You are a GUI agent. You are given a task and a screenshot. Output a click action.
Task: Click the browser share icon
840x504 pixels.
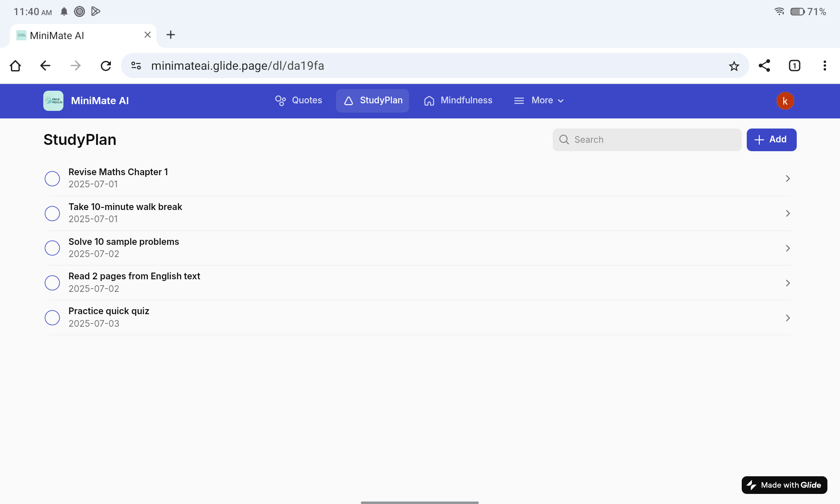764,66
